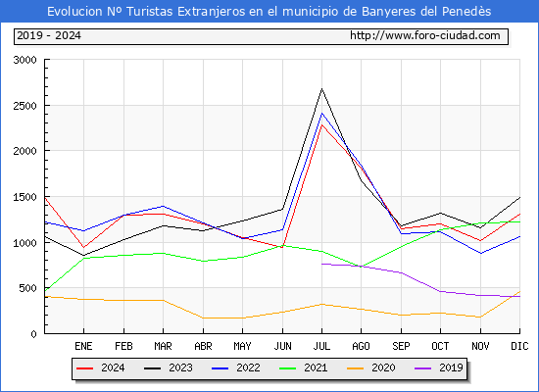Select the red 2024 legend swatch

84,368
